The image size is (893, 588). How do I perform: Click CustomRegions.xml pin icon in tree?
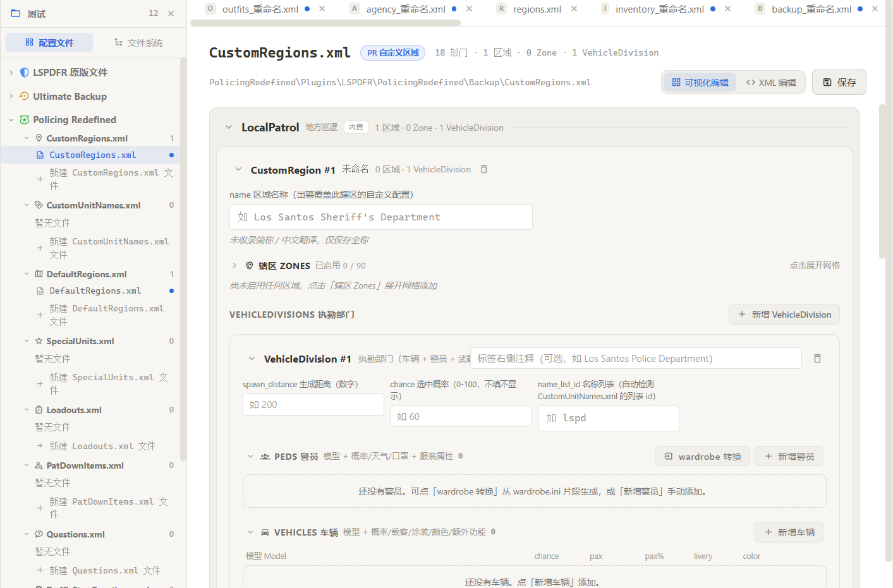click(x=39, y=138)
